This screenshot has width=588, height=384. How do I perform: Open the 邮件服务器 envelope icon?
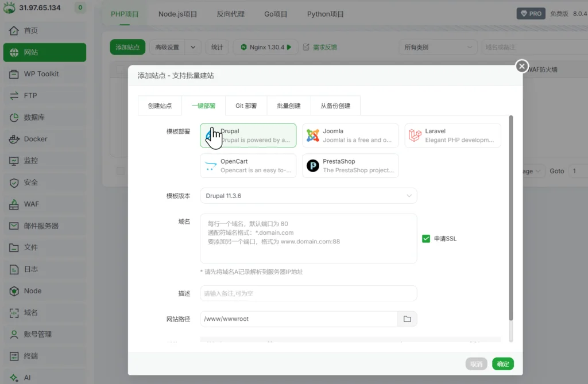[x=14, y=226]
